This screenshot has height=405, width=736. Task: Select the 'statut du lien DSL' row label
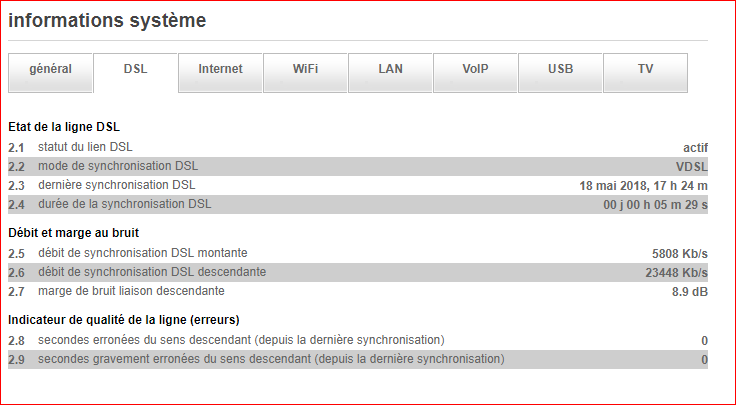pos(85,147)
